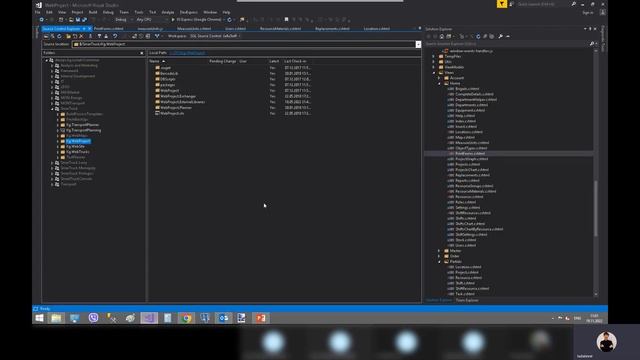Undo pending changes in Source Control Explorer toolbar
Viewport: 640px width, 360px height.
115,36
